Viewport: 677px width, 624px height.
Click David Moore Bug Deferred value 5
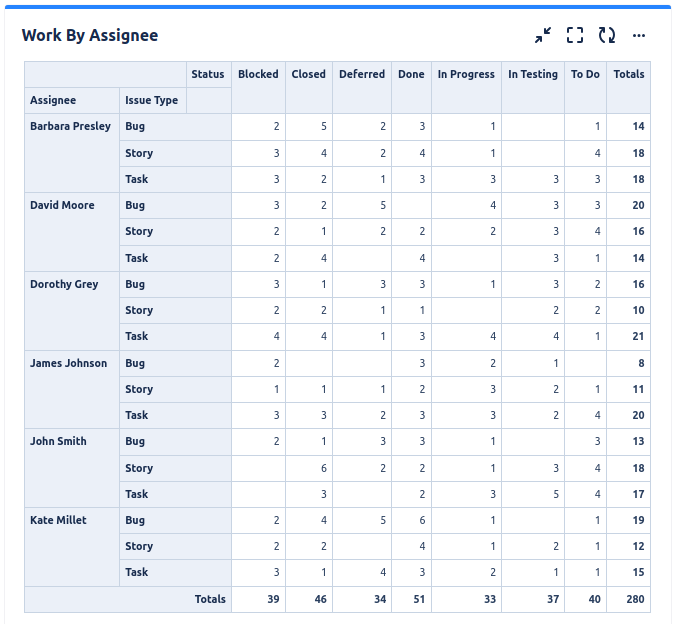[362, 206]
